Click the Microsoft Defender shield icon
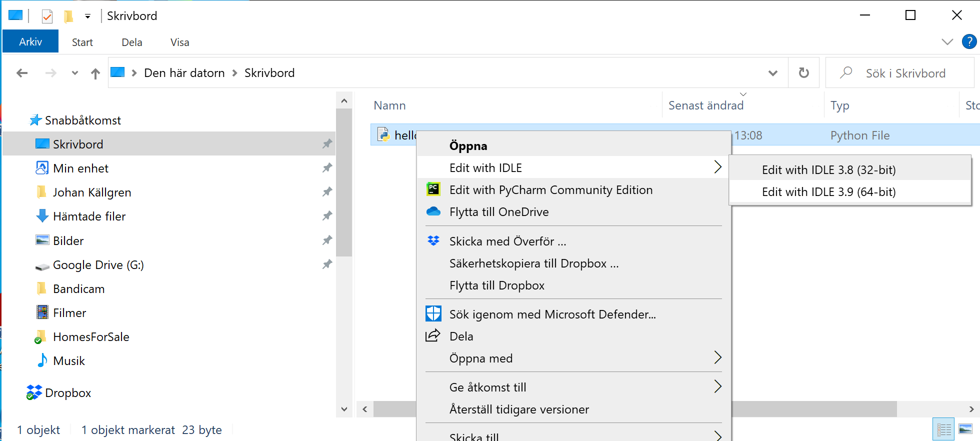Viewport: 980px width, 441px height. point(433,314)
